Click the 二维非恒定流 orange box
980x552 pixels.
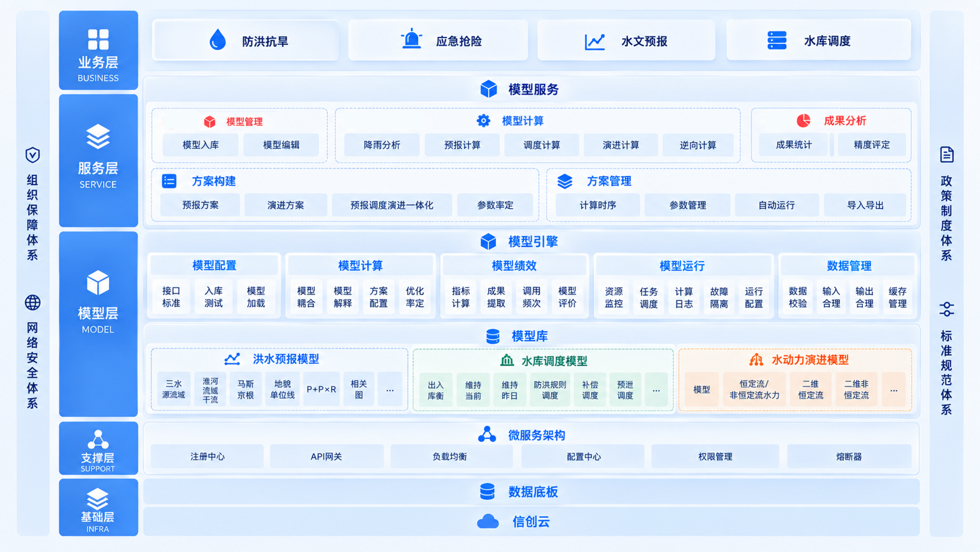tap(856, 390)
